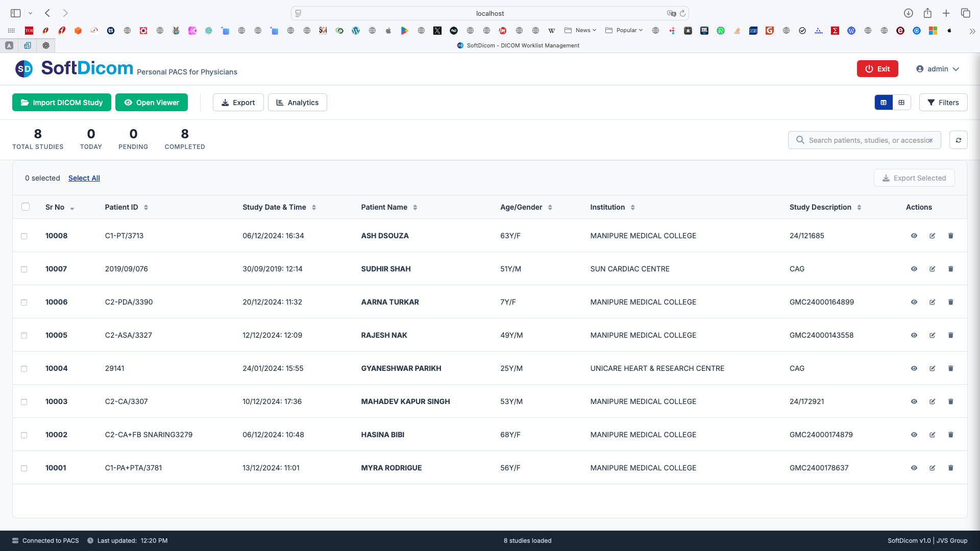Click the Select All link
Image resolution: width=980 pixels, height=551 pixels.
coord(84,178)
